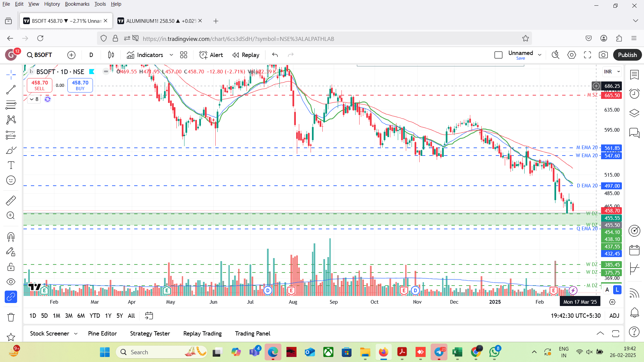This screenshot has height=362, width=644.
Task: Collapse the indicator legend showing 8
Action: (x=34, y=99)
